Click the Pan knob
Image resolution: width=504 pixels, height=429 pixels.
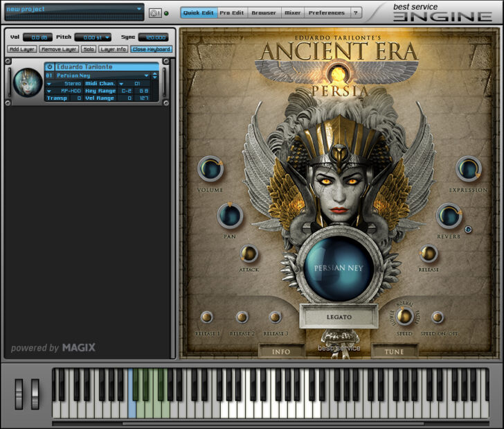[x=230, y=216]
